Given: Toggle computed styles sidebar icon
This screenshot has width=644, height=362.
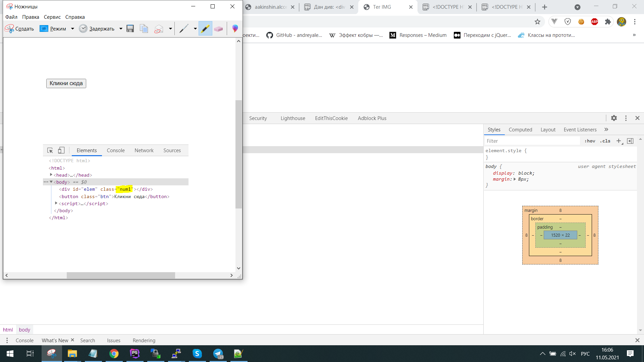Looking at the screenshot, I should (x=630, y=141).
